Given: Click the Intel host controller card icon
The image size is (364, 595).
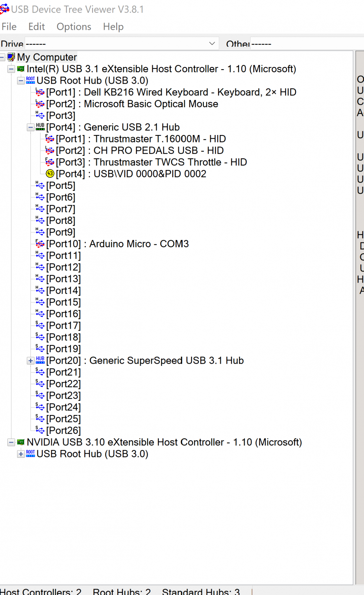Looking at the screenshot, I should (21, 69).
